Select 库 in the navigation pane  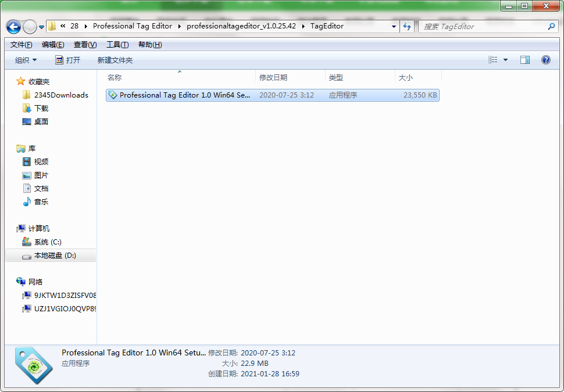32,149
